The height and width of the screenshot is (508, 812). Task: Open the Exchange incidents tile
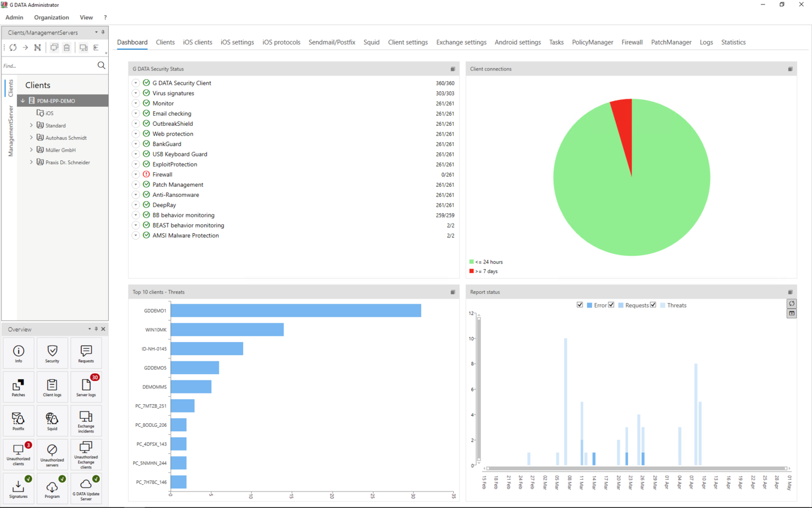click(x=86, y=421)
